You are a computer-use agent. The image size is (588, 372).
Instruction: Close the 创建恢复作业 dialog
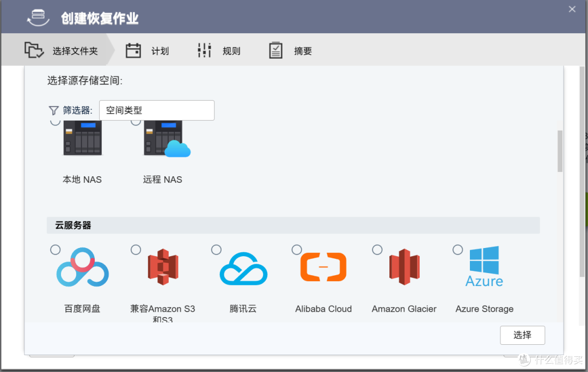572,9
